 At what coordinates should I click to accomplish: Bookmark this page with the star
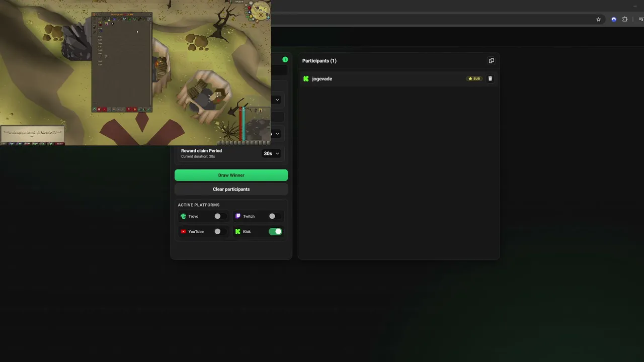tap(598, 20)
